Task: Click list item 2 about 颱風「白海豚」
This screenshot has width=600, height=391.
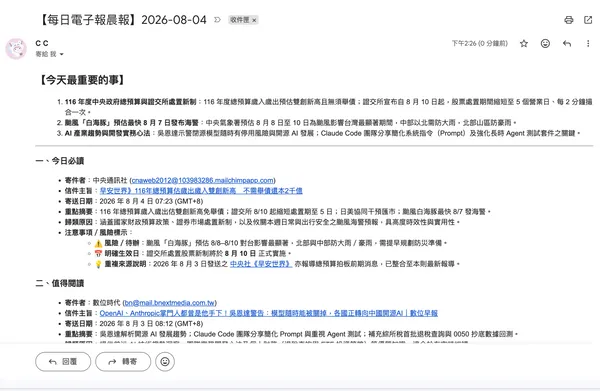Action: 290,123
